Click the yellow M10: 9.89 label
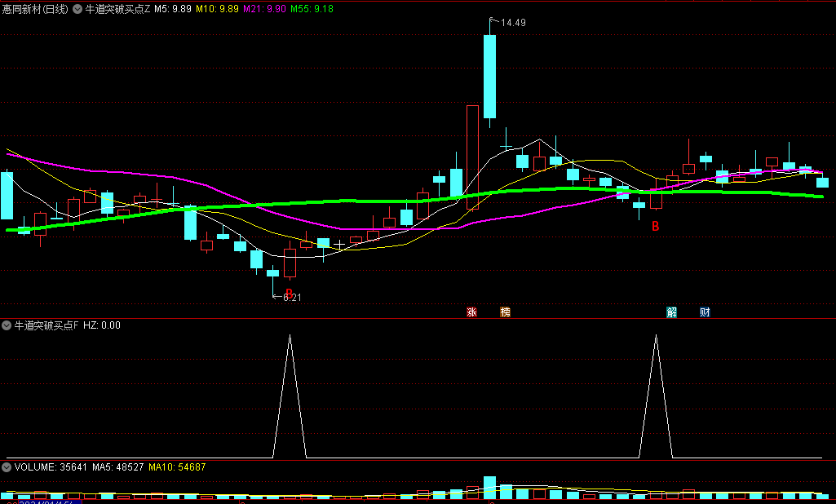 (217, 9)
